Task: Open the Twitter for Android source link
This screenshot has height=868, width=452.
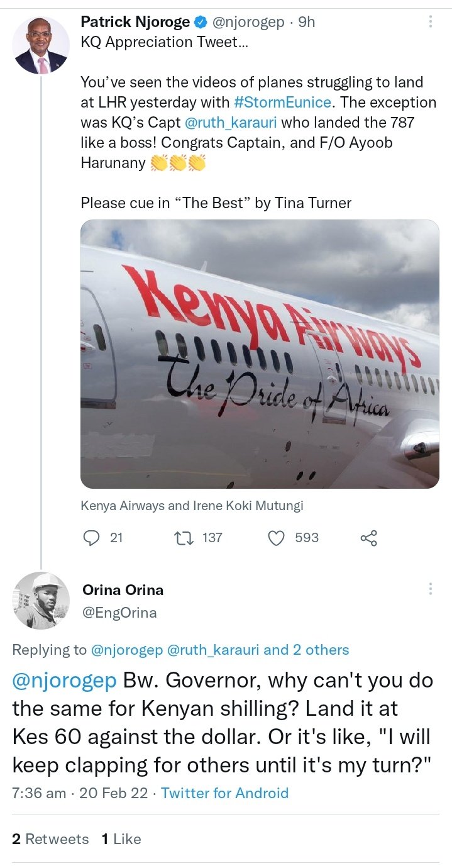Action: (224, 793)
